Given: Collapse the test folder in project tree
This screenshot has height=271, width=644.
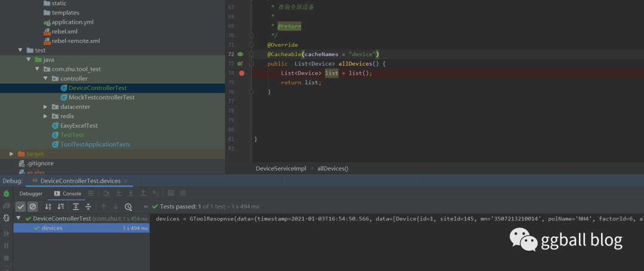Looking at the screenshot, I should [20, 50].
